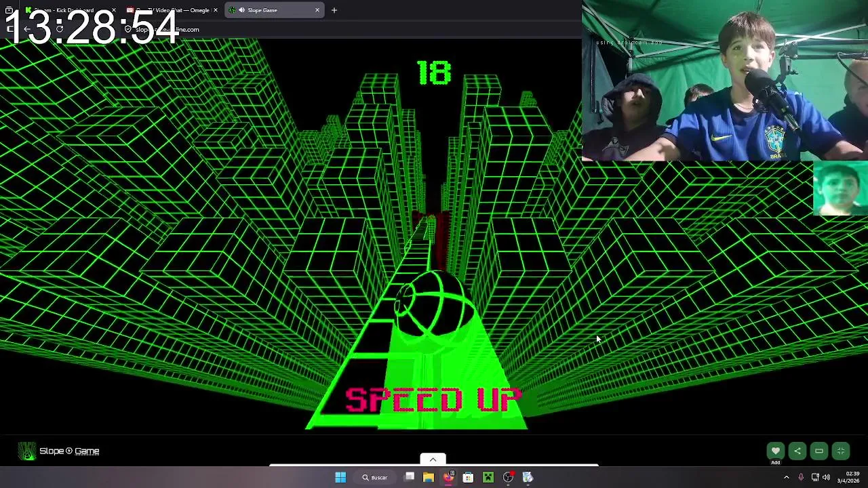Click the rolling ball in the game
Viewport: 868px width, 488px height.
pyautogui.click(x=434, y=303)
